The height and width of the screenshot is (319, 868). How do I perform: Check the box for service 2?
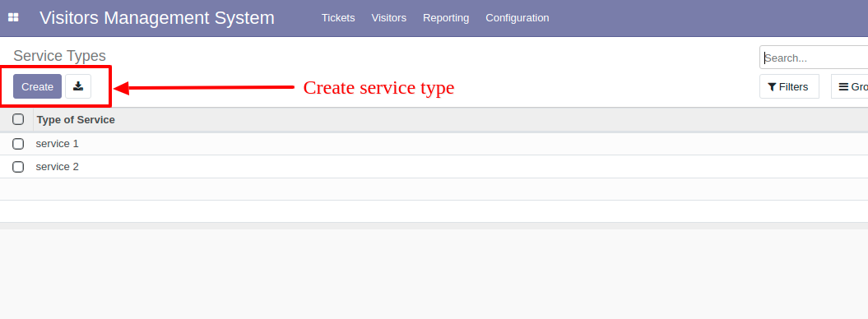pos(18,166)
